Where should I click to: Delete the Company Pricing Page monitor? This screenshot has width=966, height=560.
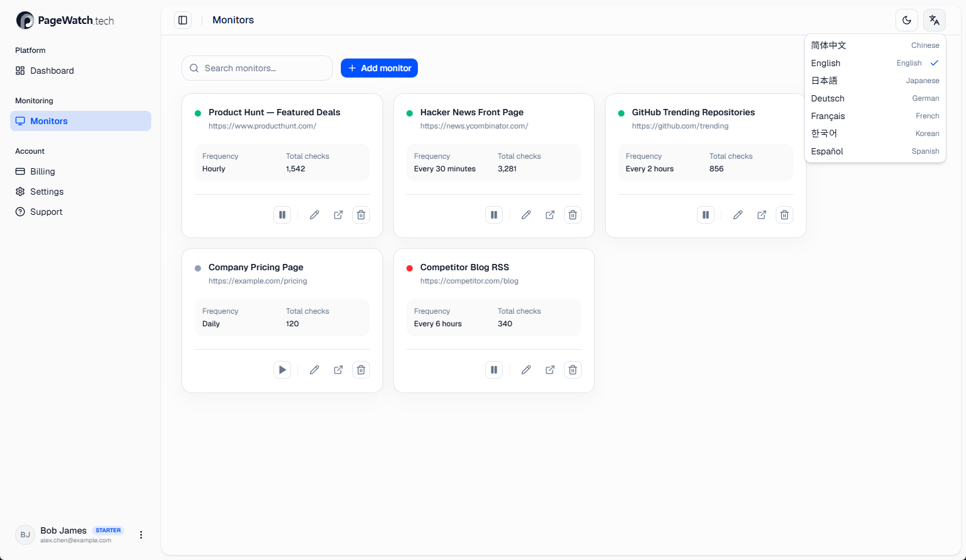(x=361, y=370)
